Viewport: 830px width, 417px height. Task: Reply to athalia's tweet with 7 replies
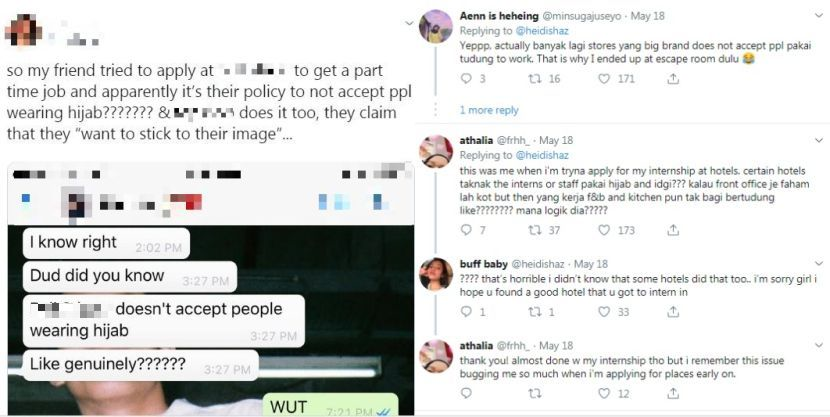[466, 230]
